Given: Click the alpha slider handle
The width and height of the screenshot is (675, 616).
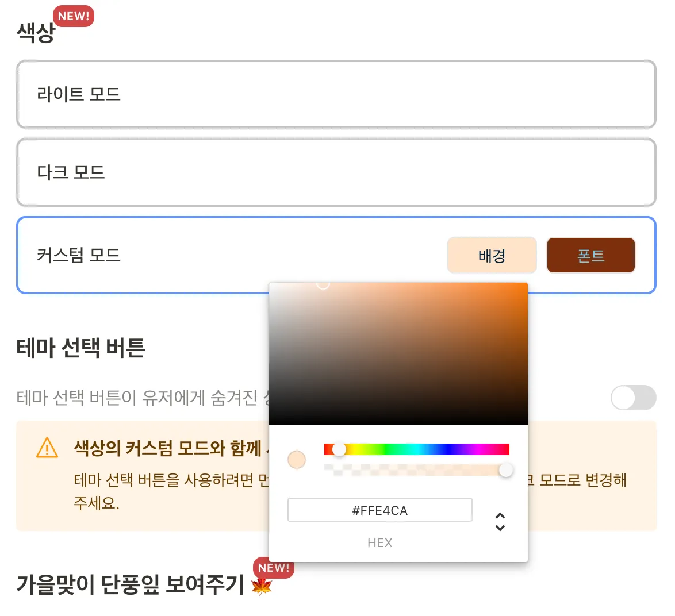Looking at the screenshot, I should (x=506, y=470).
